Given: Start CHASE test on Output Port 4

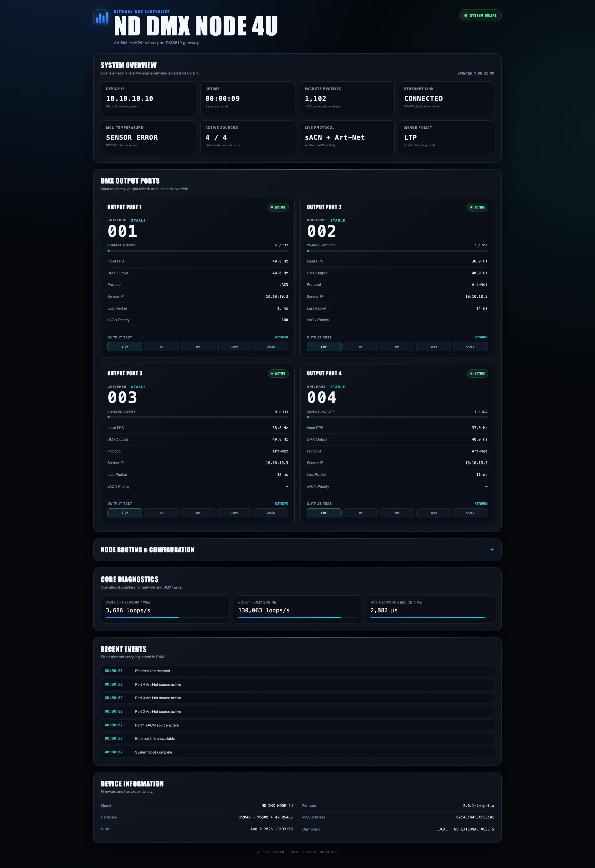Looking at the screenshot, I should (470, 513).
